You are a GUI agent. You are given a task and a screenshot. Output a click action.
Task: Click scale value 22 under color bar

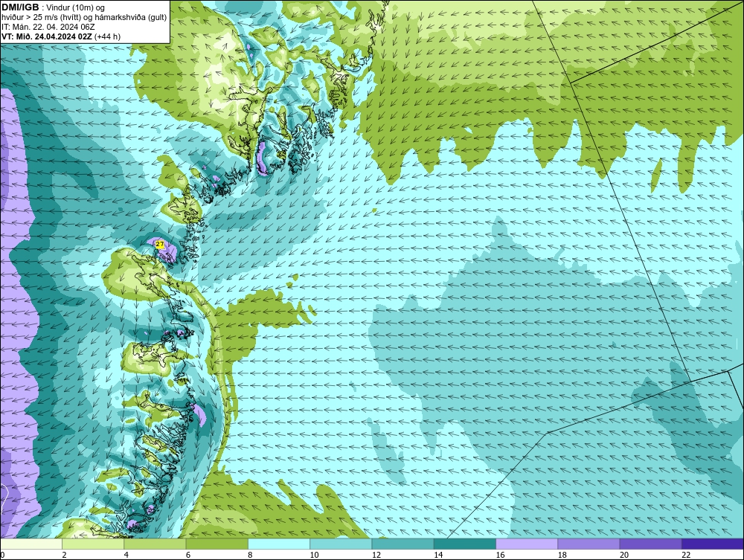pos(686,555)
